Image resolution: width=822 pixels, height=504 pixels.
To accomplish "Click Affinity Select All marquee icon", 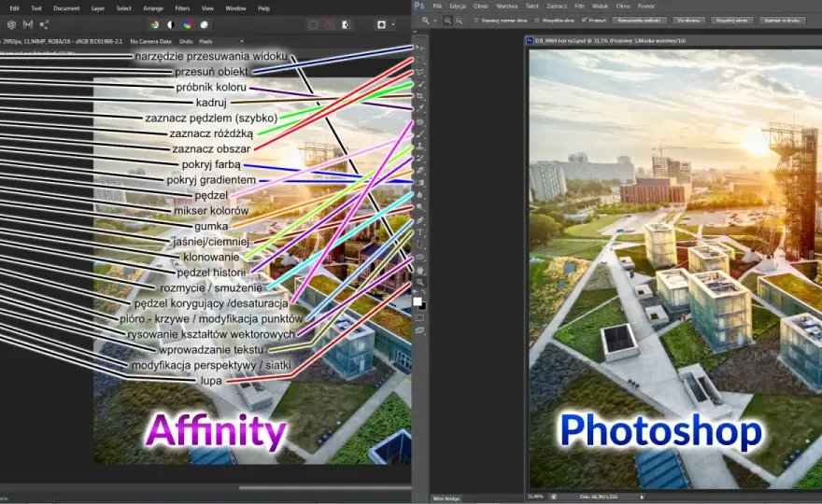I will 313,24.
